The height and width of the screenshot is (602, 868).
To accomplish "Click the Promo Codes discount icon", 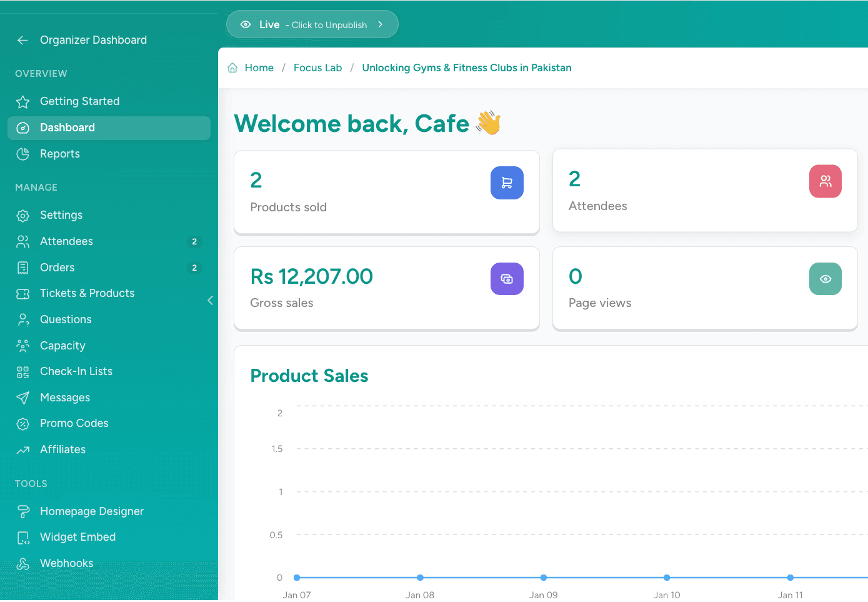I will pyautogui.click(x=23, y=424).
